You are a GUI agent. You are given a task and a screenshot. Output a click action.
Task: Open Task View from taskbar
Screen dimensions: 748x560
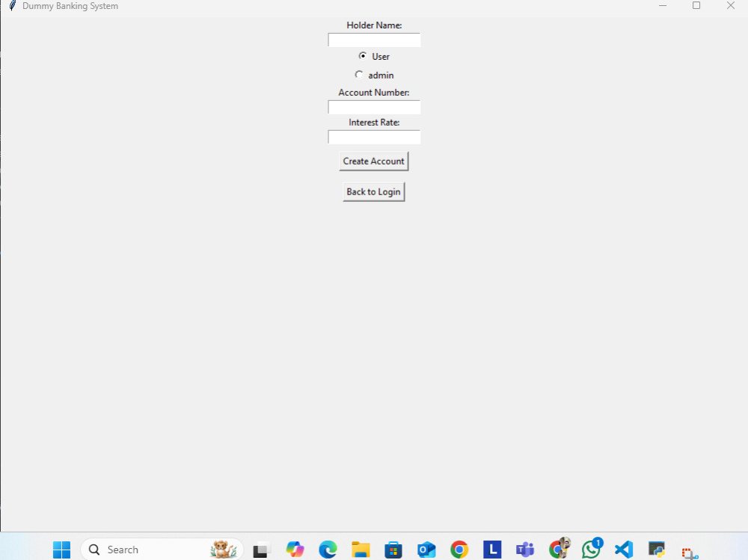[x=262, y=550]
